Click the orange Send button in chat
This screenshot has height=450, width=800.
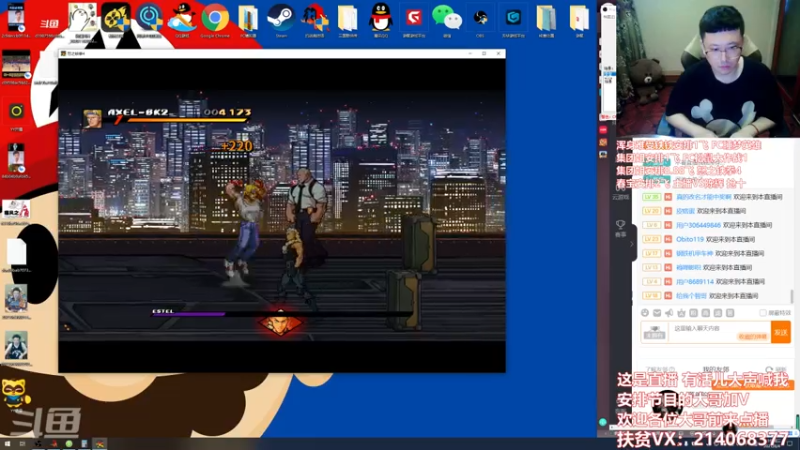pyautogui.click(x=781, y=332)
